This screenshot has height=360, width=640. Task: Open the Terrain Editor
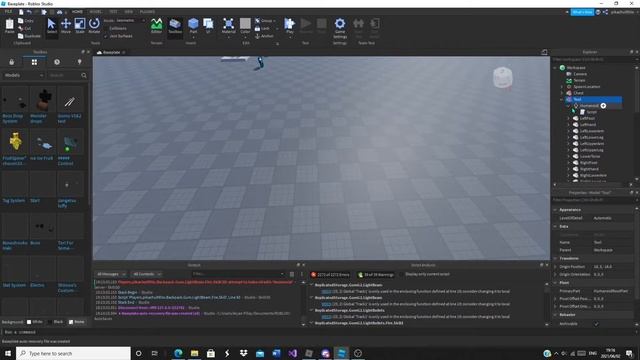point(156,26)
